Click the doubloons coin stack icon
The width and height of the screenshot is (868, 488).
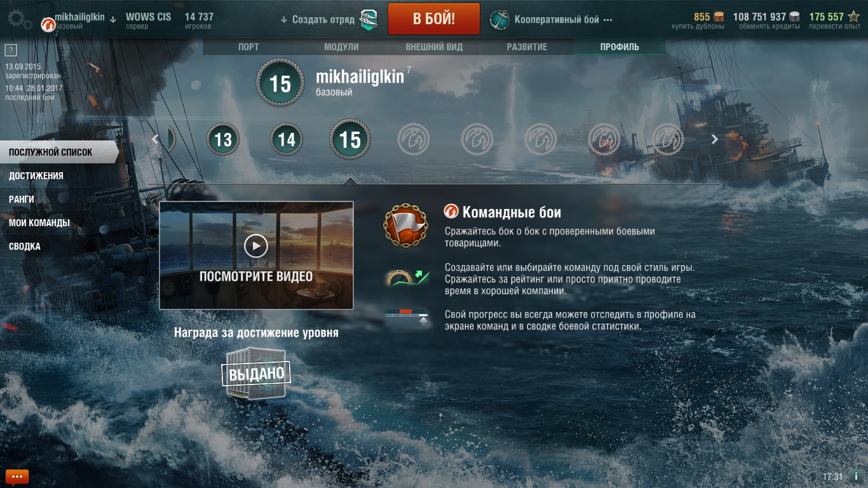[x=719, y=17]
